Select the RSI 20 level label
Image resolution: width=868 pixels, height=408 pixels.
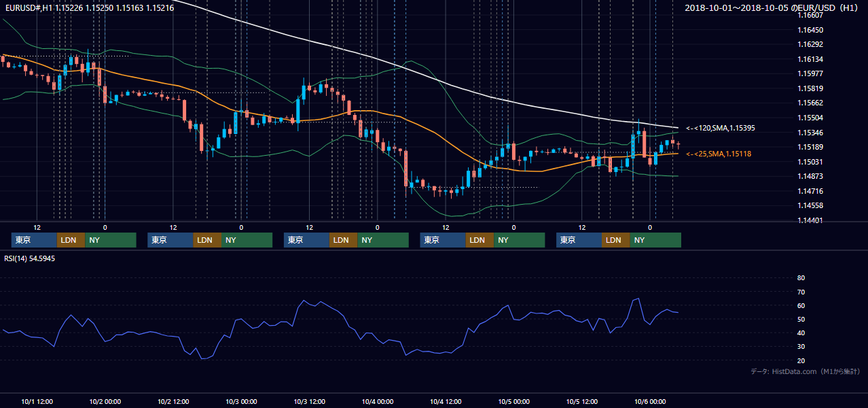[x=801, y=360]
